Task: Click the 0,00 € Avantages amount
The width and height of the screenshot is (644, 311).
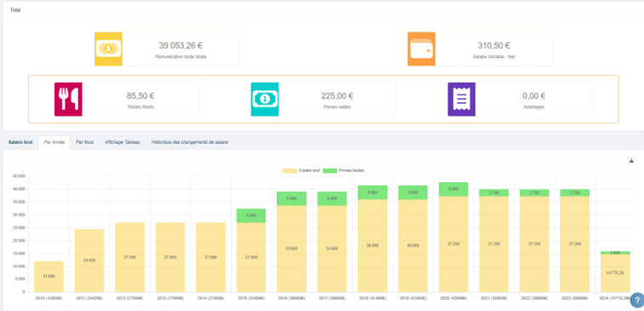Action: [x=534, y=96]
